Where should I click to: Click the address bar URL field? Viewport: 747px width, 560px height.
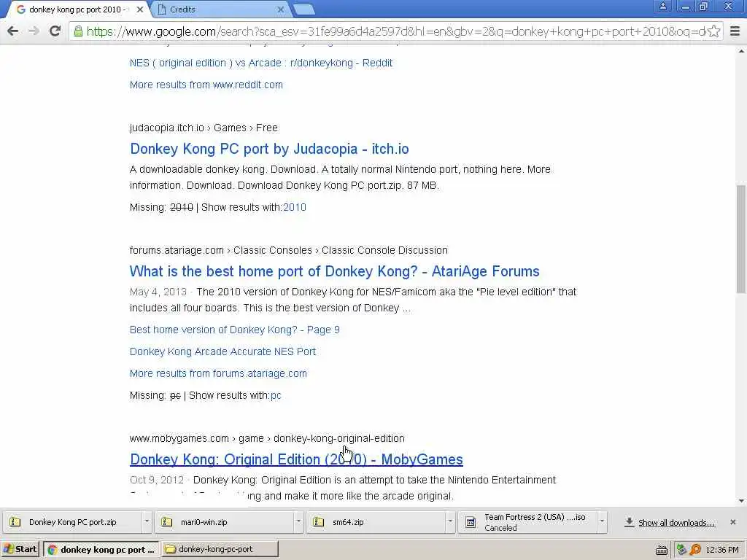pos(396,31)
